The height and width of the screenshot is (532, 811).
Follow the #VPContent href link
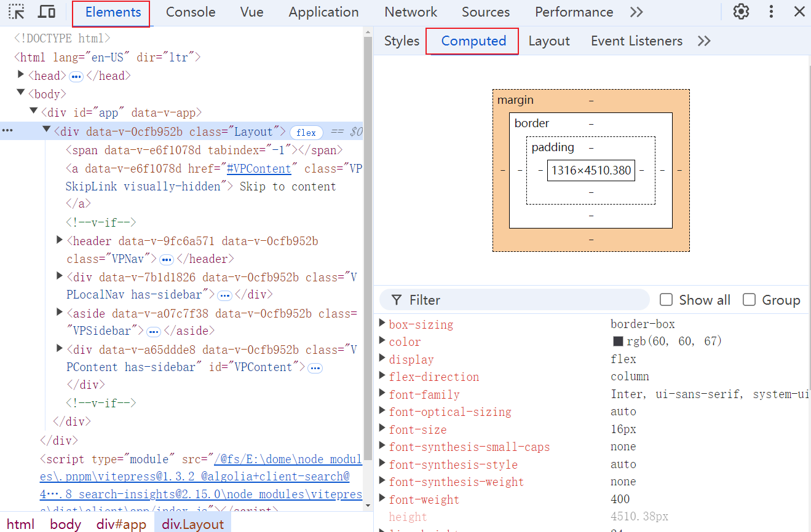259,169
